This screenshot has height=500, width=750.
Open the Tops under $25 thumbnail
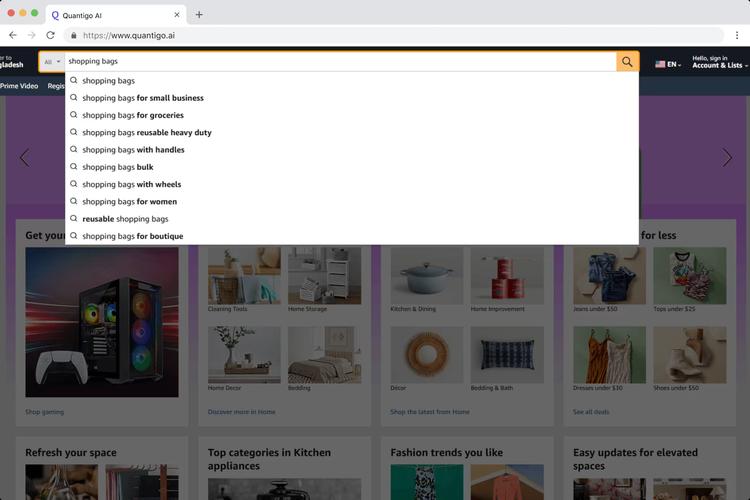point(690,276)
